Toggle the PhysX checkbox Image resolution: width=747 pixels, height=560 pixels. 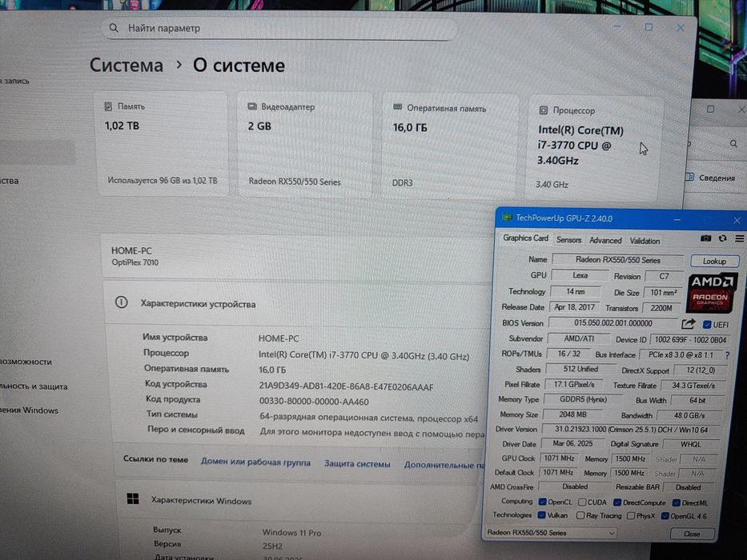pyautogui.click(x=631, y=516)
